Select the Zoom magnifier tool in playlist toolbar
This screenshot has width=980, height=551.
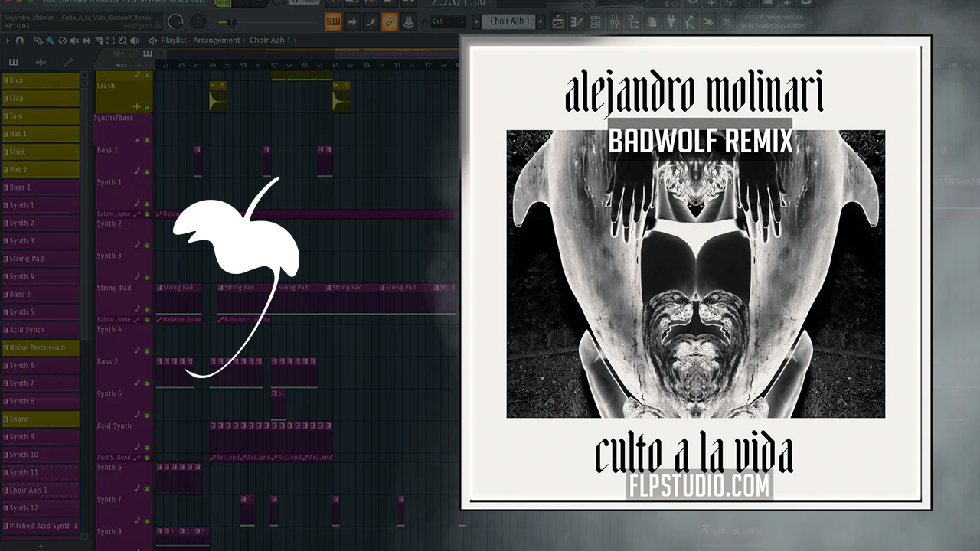pos(122,41)
